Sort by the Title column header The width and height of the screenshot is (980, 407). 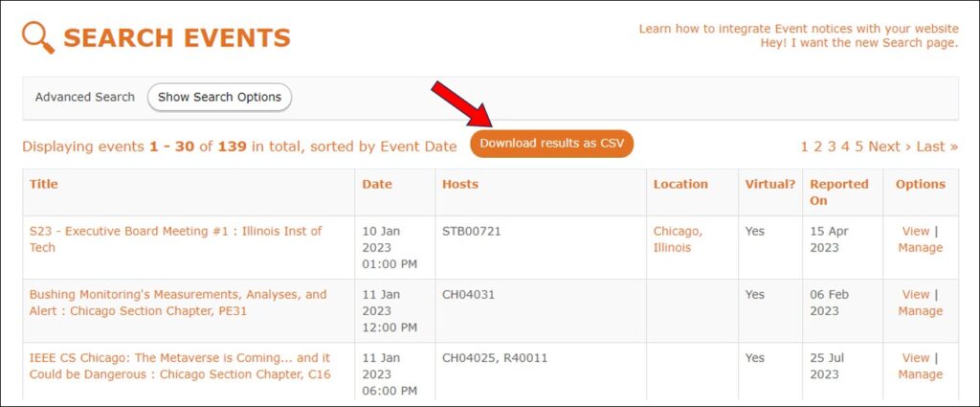click(43, 185)
